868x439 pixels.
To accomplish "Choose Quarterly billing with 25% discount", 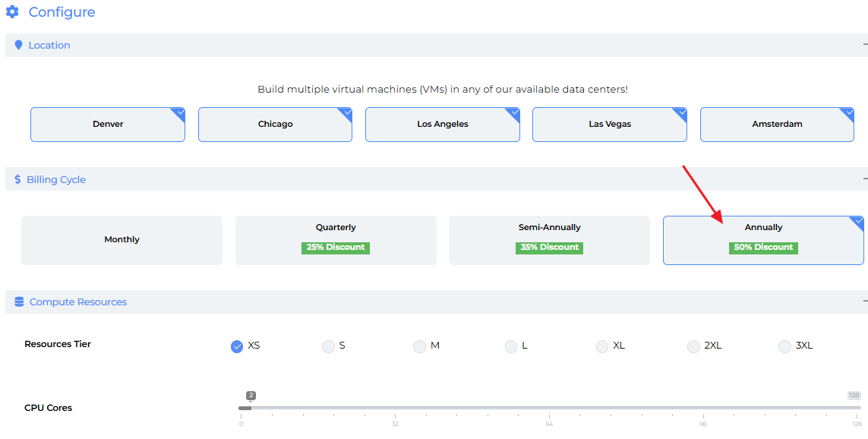I will [336, 240].
